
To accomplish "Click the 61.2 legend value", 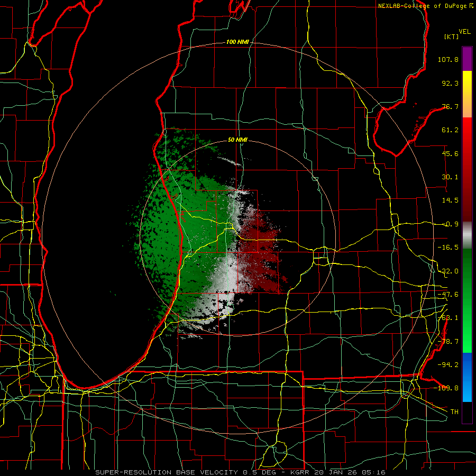I will [450, 130].
